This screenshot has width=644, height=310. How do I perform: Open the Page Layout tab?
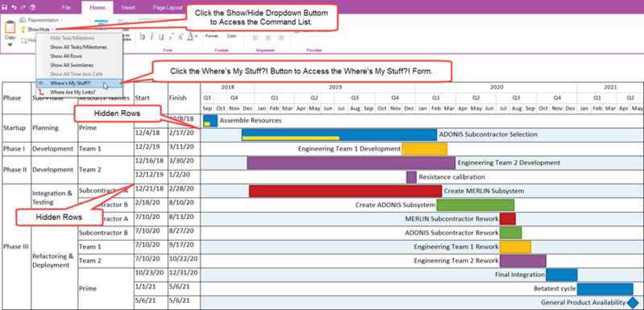pyautogui.click(x=167, y=7)
